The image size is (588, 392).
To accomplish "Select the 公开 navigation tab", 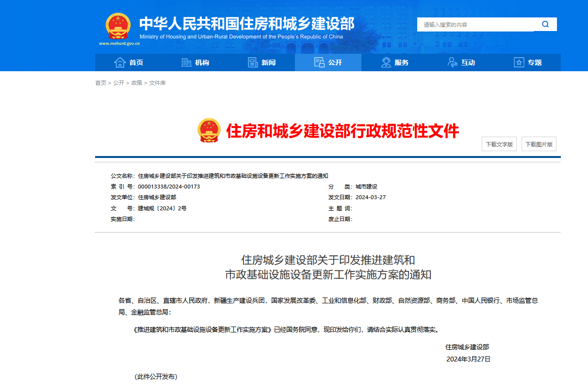I will (x=328, y=63).
